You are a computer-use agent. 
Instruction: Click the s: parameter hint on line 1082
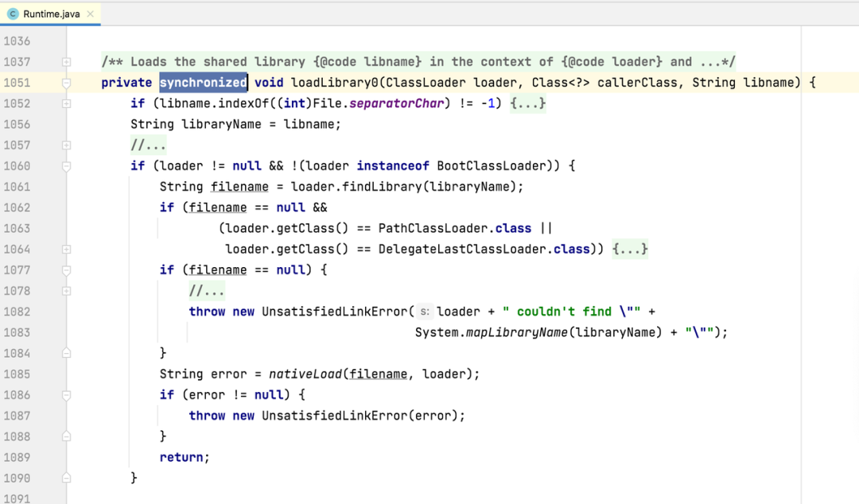pos(425,312)
